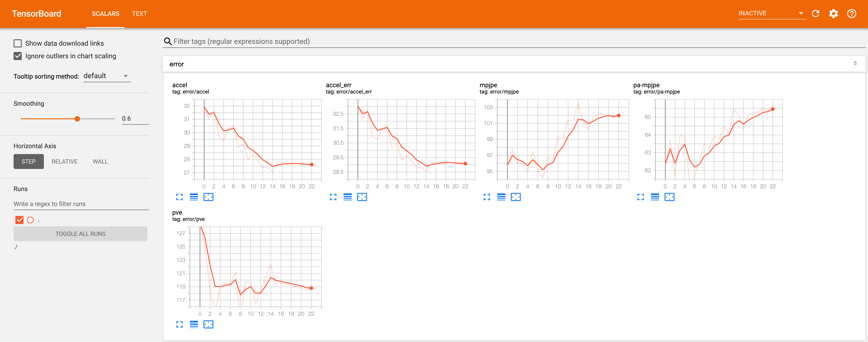868x342 pixels.
Task: Click TOGGLE ALL RUNS button
Action: pyautogui.click(x=80, y=234)
